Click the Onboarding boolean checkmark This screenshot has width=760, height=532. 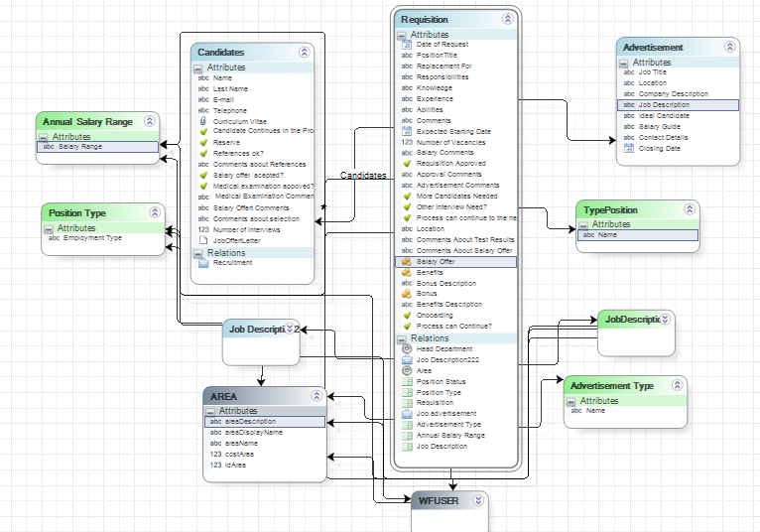point(407,316)
